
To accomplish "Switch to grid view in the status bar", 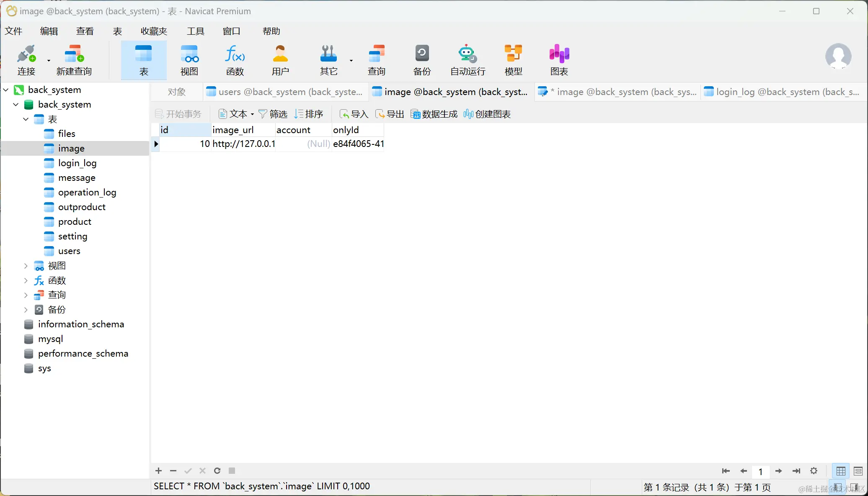I will tap(840, 471).
